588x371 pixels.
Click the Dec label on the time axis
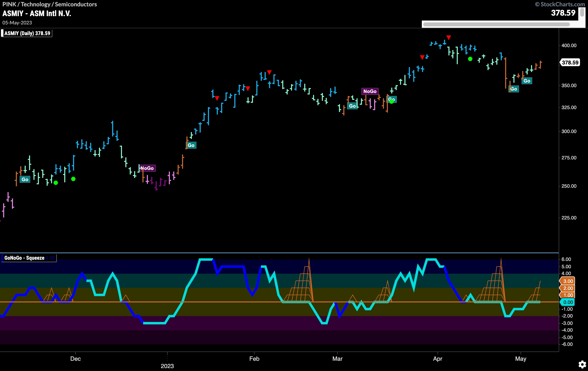[x=75, y=359]
